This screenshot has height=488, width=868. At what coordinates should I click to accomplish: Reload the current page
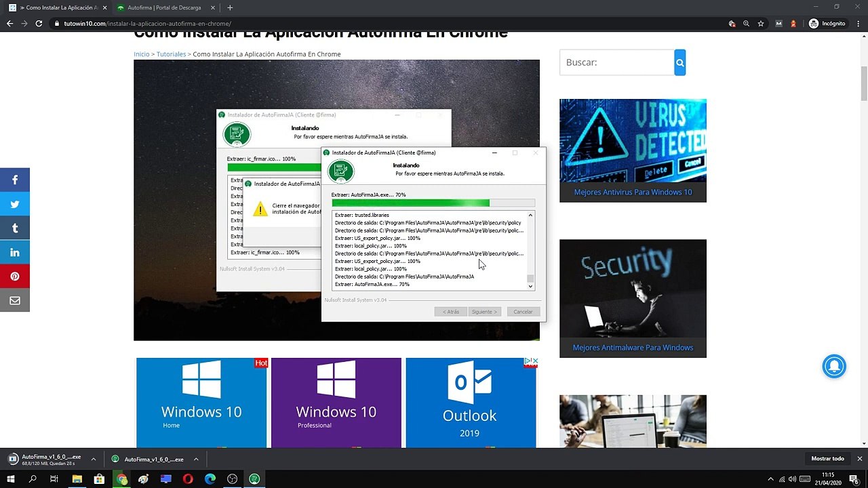coord(39,23)
